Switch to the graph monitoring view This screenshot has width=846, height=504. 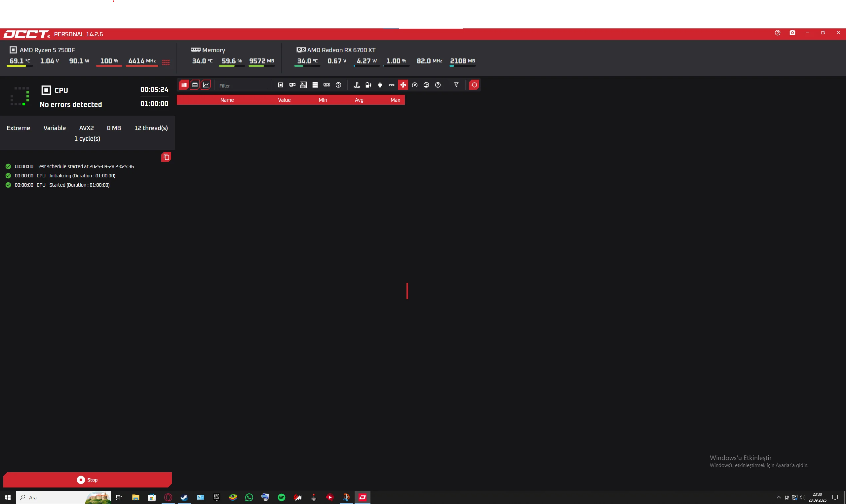point(206,85)
